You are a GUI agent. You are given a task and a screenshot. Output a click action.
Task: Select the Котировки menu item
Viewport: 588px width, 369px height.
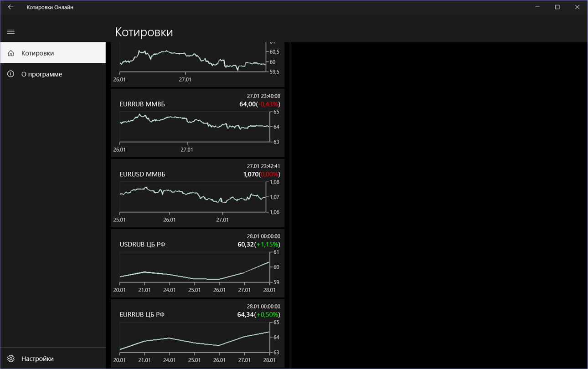pos(38,53)
